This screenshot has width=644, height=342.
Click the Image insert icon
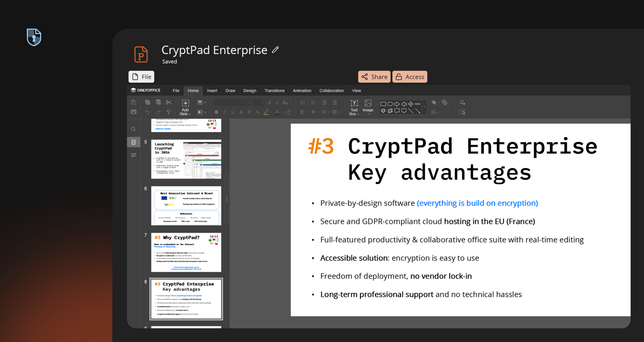pos(368,106)
